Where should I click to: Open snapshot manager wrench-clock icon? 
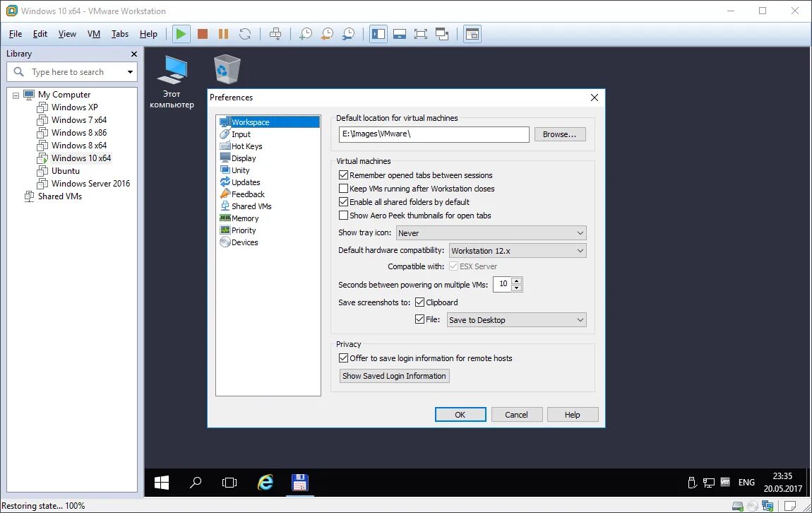click(349, 34)
